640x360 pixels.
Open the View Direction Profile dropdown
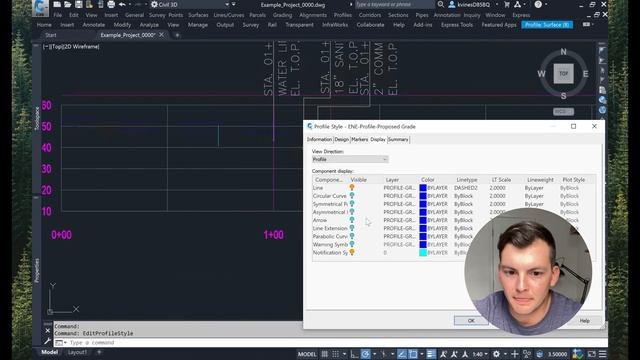point(350,159)
